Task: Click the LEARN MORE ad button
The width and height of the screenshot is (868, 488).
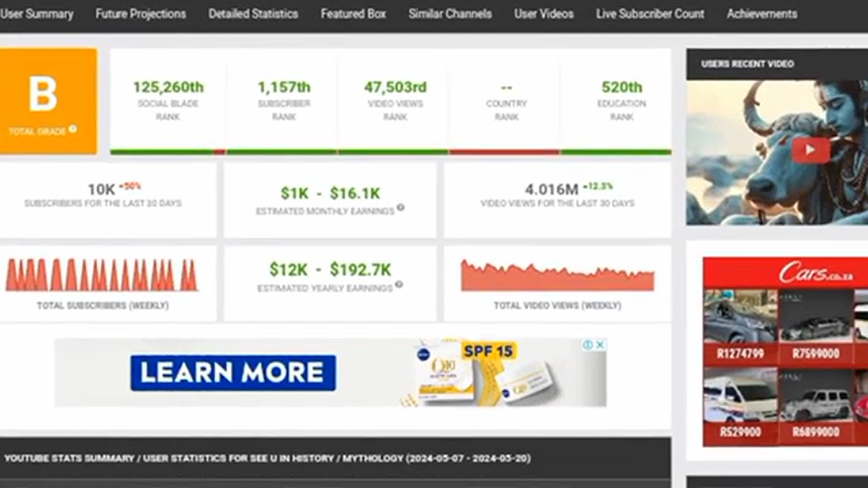Action: click(233, 373)
